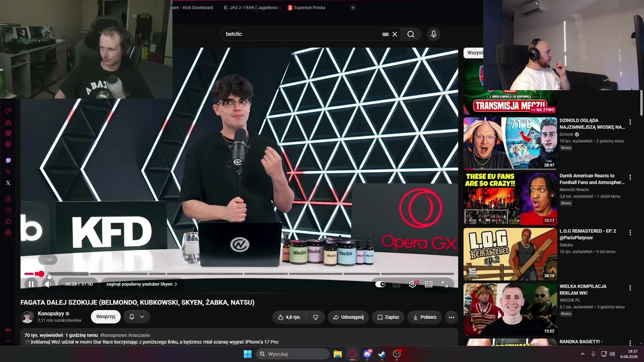Open the clock showing 18:37

(629, 354)
